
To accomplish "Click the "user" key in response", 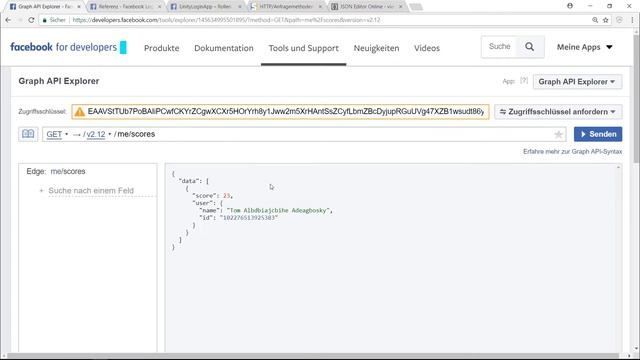I will pos(203,203).
